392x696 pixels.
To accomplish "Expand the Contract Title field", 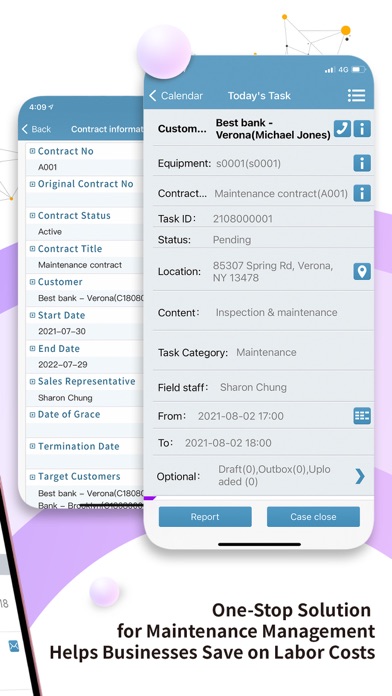I will pyautogui.click(x=32, y=249).
